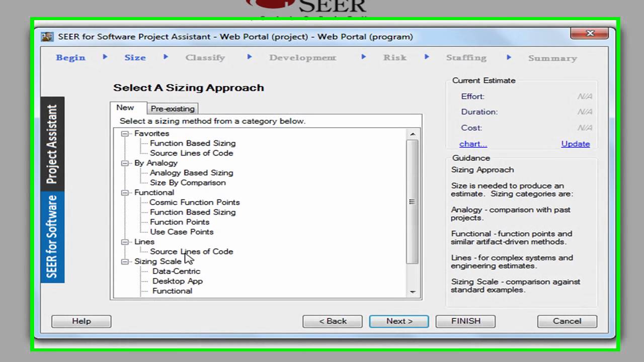Select Use Case Points
The height and width of the screenshot is (362, 644).
182,232
